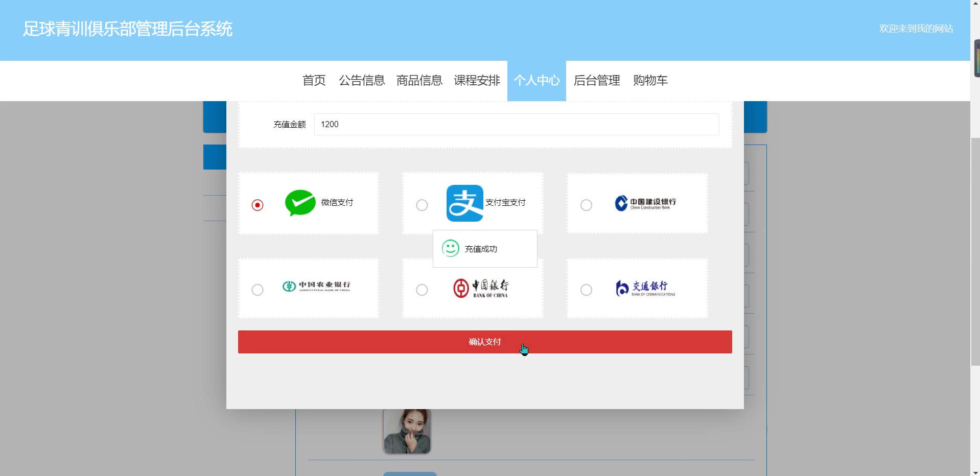Click the 足球青训俱乐部管理后台系统 site title
Viewport: 980px width, 476px height.
(128, 29)
